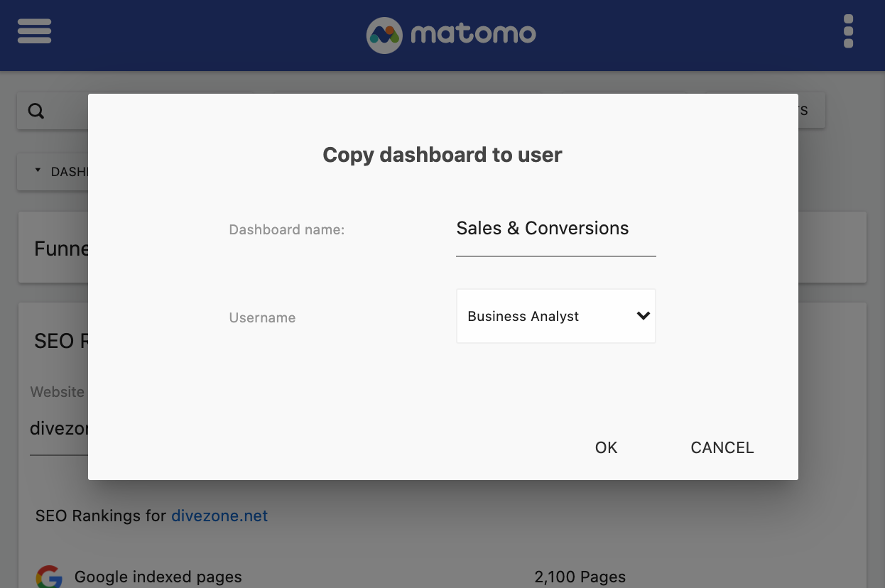Click the Matomo logo
Viewport: 885px width, 588px height.
coord(384,34)
